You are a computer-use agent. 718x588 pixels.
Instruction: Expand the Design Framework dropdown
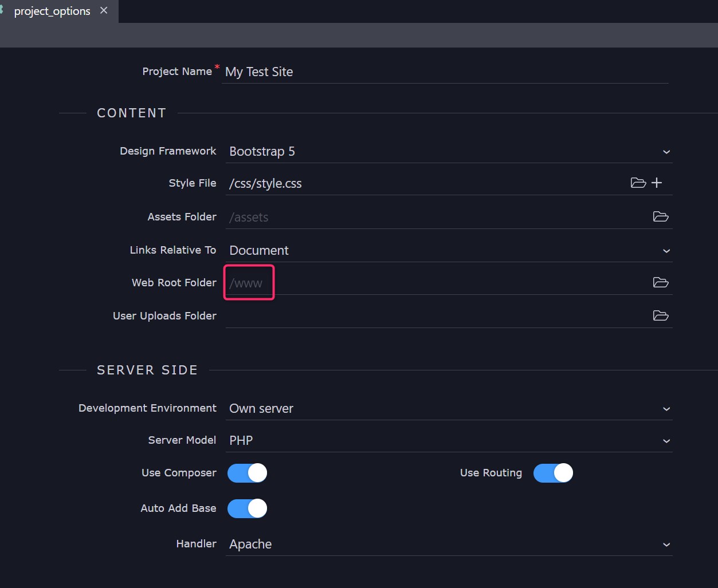[x=448, y=152]
